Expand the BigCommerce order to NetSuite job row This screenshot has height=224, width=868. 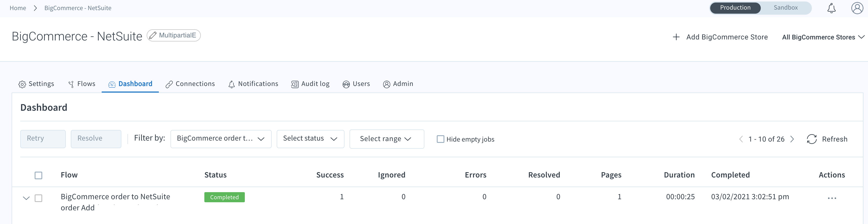pyautogui.click(x=26, y=198)
